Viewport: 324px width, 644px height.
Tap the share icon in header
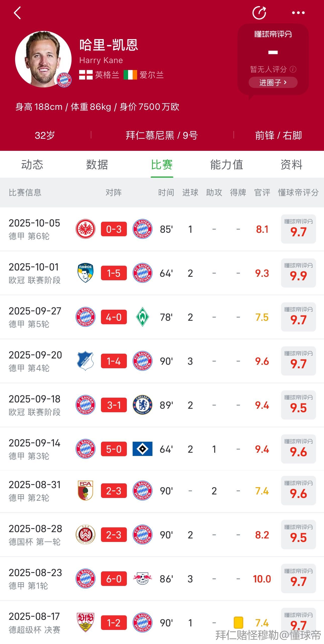pos(259,13)
